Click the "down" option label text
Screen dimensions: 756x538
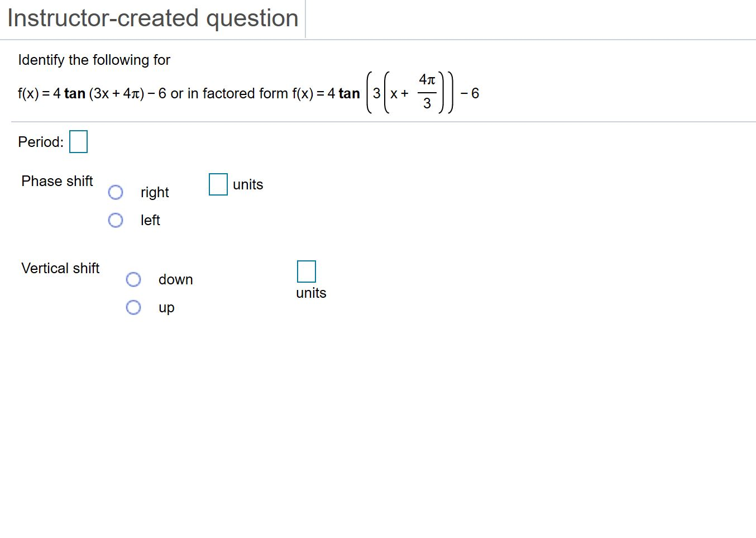point(175,279)
